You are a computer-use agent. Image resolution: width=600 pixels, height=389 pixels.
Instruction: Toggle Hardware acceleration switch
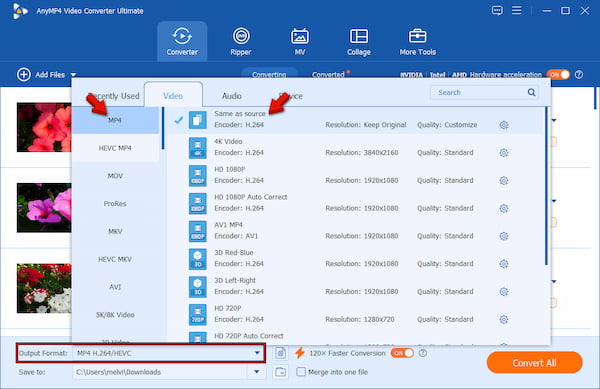pos(558,75)
